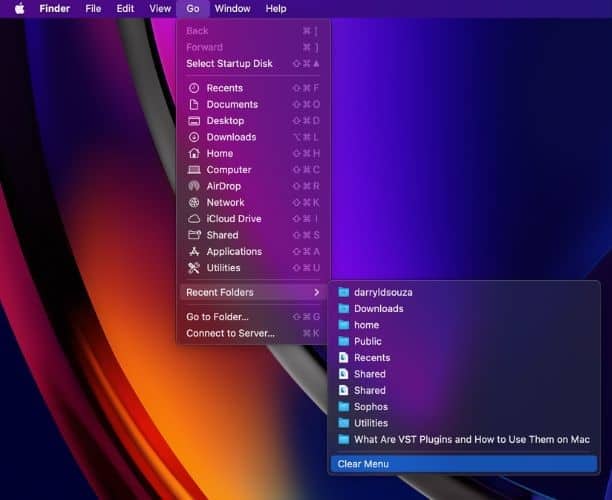Image resolution: width=612 pixels, height=500 pixels.
Task: Click the Apple logo menu icon
Action: tap(19, 9)
